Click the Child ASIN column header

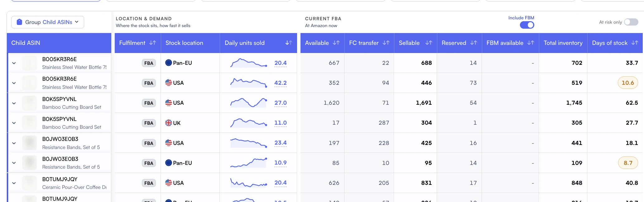(59, 43)
